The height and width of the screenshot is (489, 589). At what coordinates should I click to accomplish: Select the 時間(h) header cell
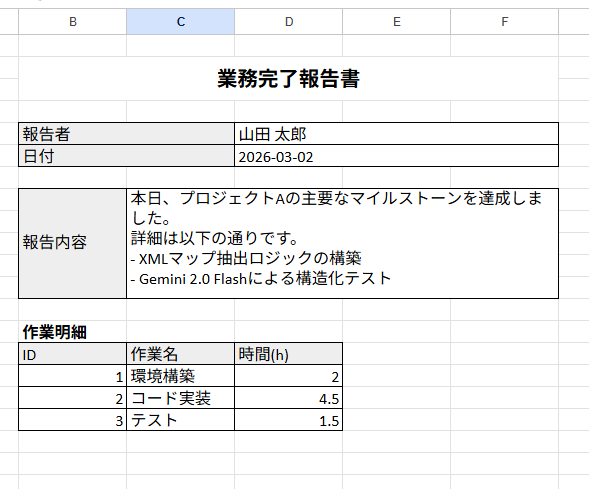coord(288,354)
